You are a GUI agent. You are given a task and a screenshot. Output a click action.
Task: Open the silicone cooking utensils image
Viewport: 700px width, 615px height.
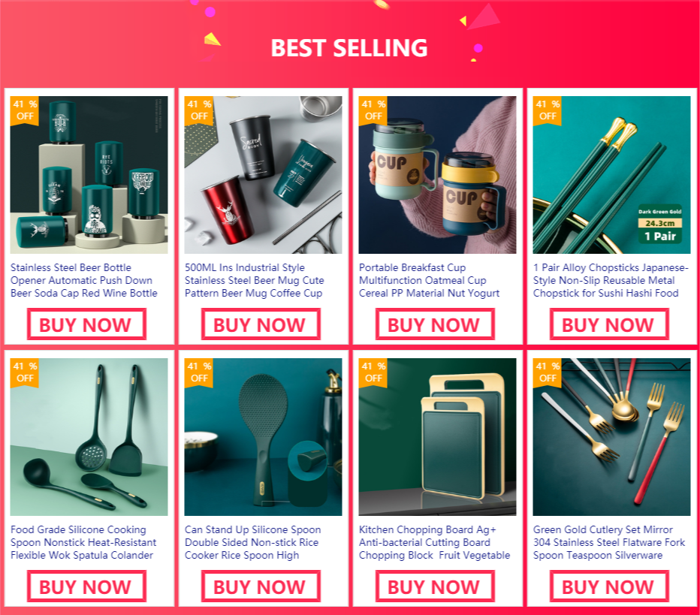89,437
